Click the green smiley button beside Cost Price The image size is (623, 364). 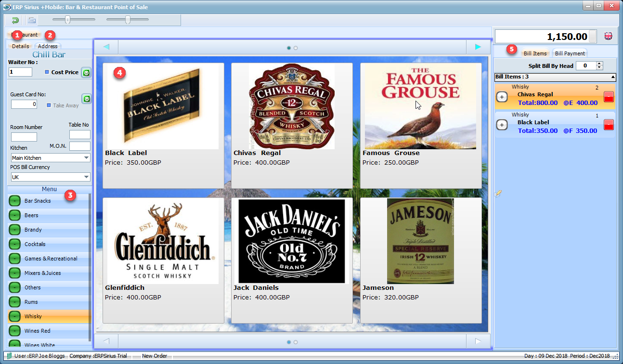click(x=86, y=73)
